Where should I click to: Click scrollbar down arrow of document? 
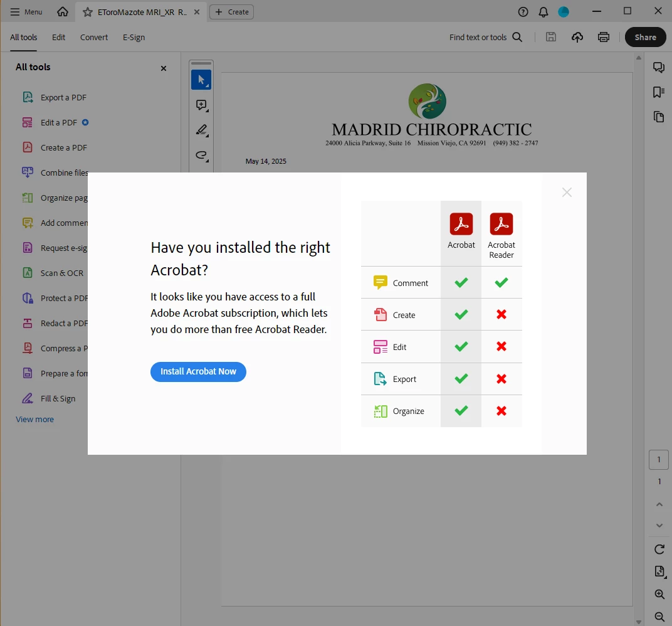tap(639, 622)
